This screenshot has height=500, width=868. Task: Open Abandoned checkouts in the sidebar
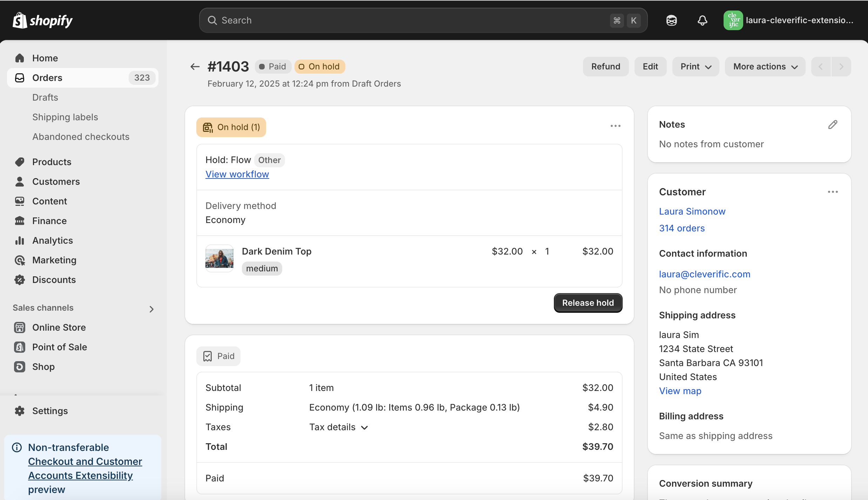[81, 136]
